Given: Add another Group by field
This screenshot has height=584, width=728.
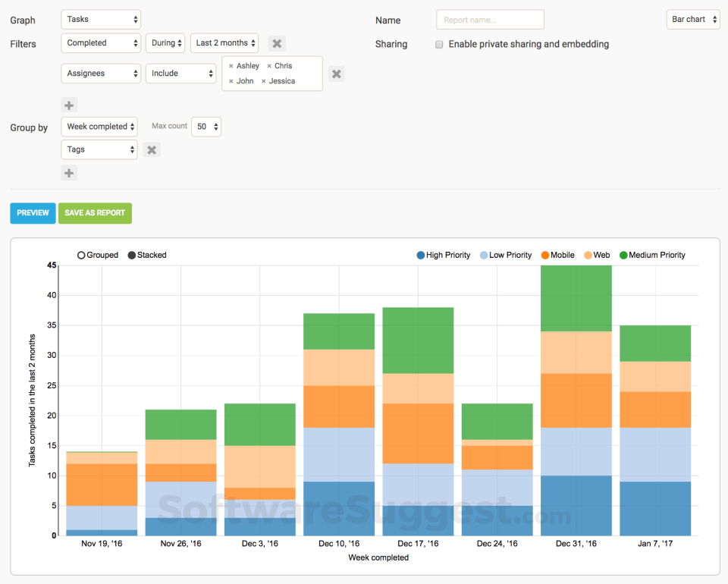Looking at the screenshot, I should coord(69,174).
